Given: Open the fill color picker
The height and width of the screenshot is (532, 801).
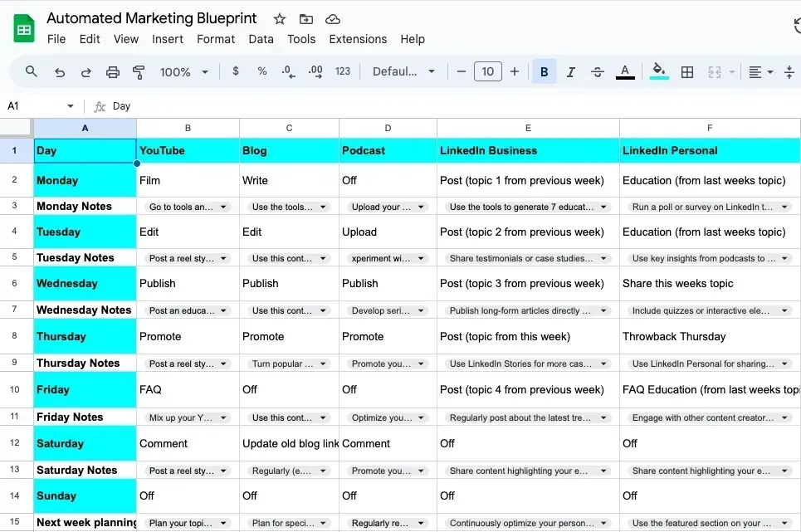Looking at the screenshot, I should (659, 71).
